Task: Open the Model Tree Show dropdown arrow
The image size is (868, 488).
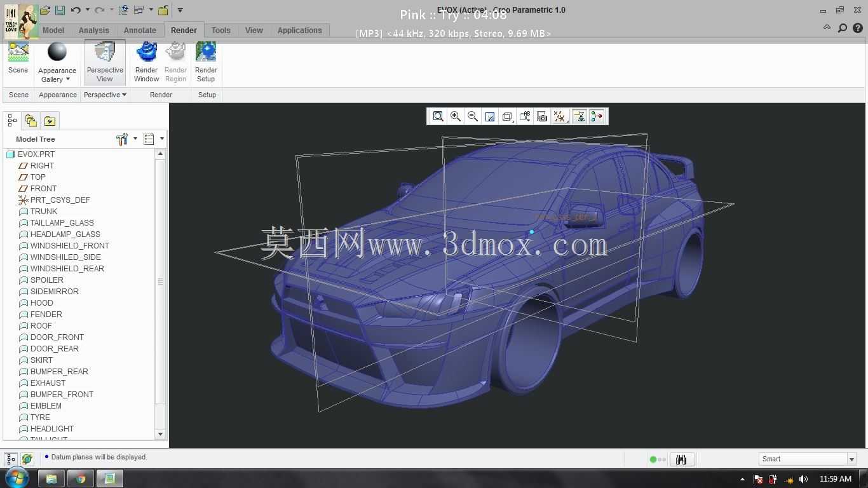Action: (161, 139)
